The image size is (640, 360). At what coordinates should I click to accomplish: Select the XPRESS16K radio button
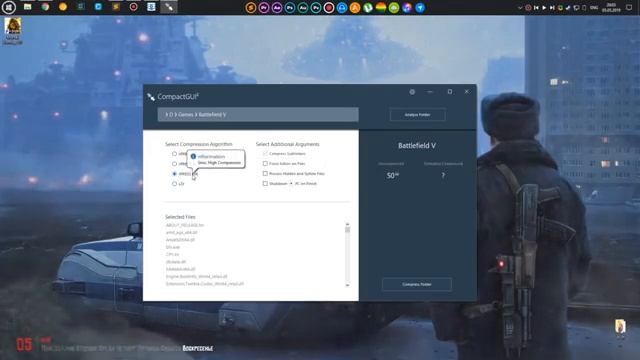tap(174, 174)
